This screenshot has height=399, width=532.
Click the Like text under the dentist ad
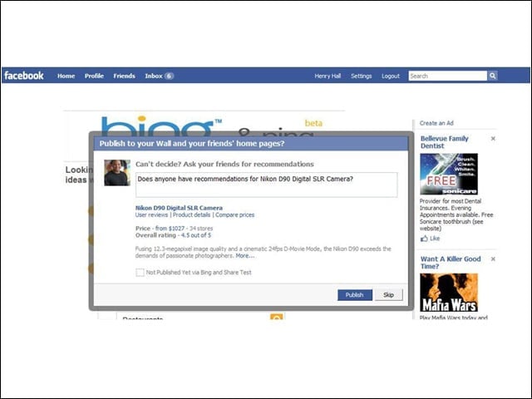(x=435, y=239)
